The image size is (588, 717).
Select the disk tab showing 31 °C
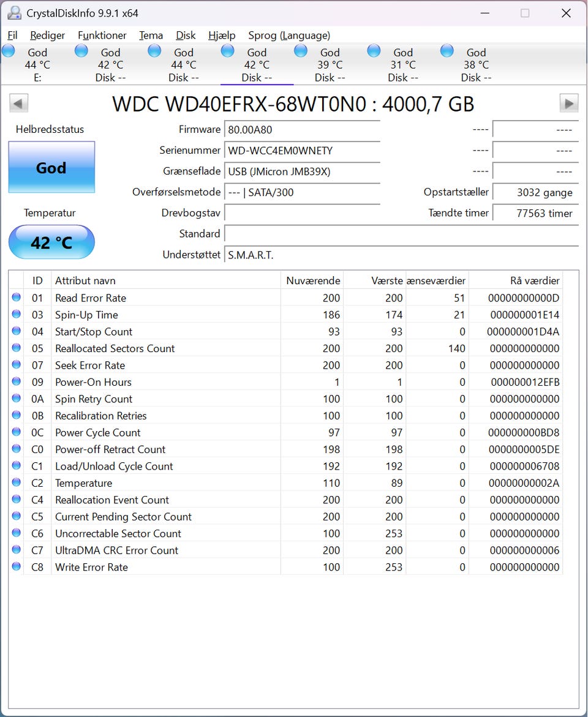click(x=403, y=64)
